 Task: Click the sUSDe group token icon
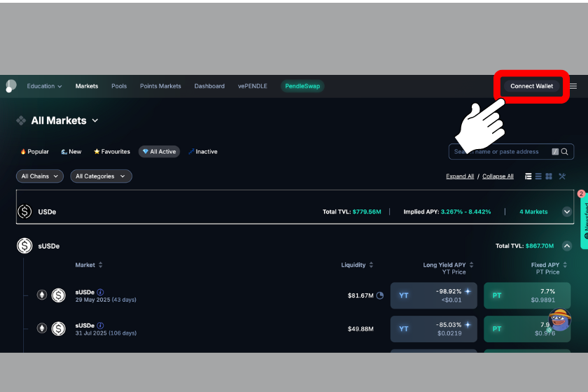point(24,246)
